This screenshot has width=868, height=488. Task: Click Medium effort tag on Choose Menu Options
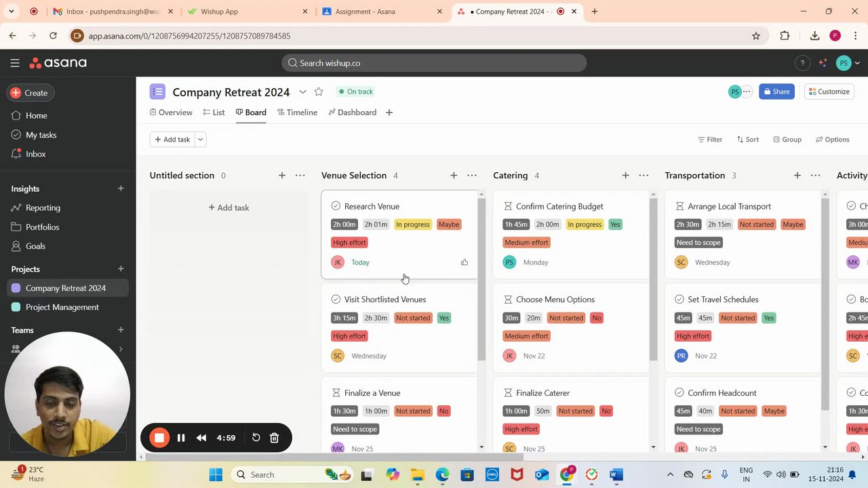point(526,336)
